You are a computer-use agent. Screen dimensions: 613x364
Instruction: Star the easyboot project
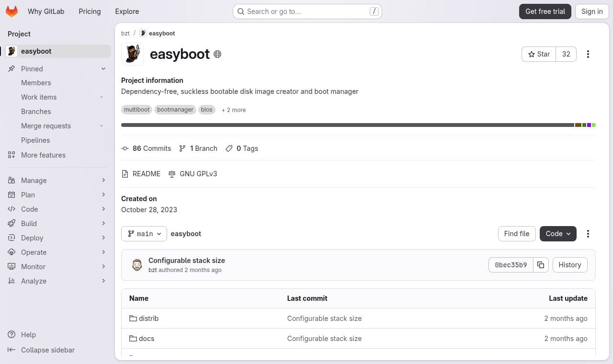coord(539,54)
